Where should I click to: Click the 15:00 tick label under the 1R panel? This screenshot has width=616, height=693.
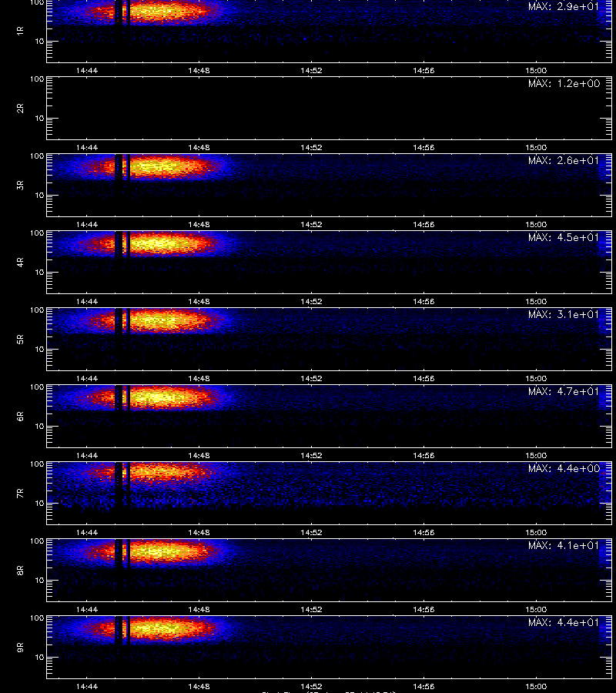tap(536, 71)
